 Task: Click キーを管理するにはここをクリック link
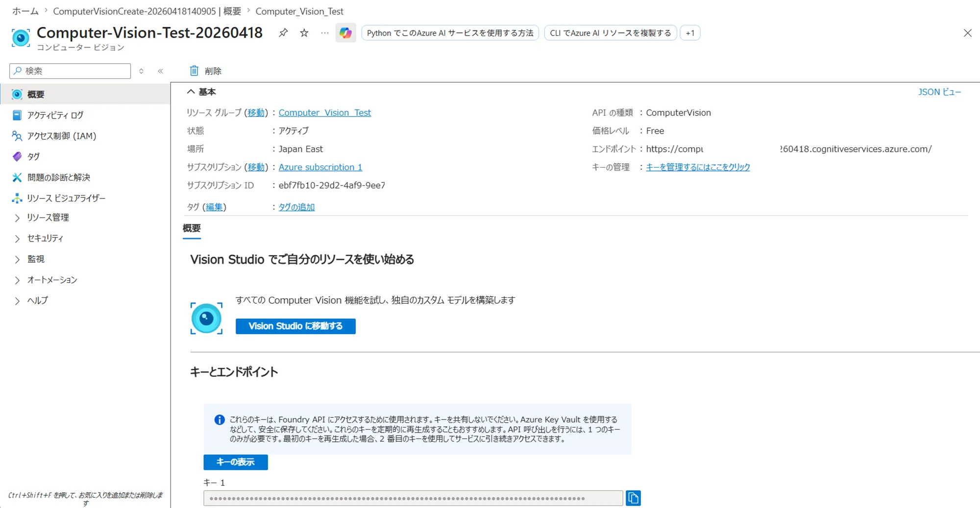[698, 167]
